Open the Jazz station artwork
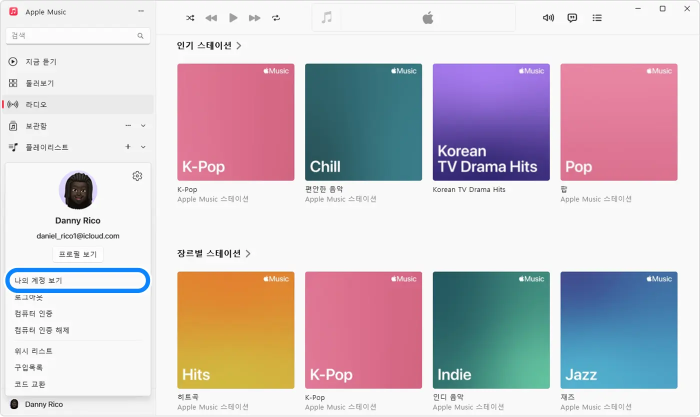 pyautogui.click(x=619, y=330)
